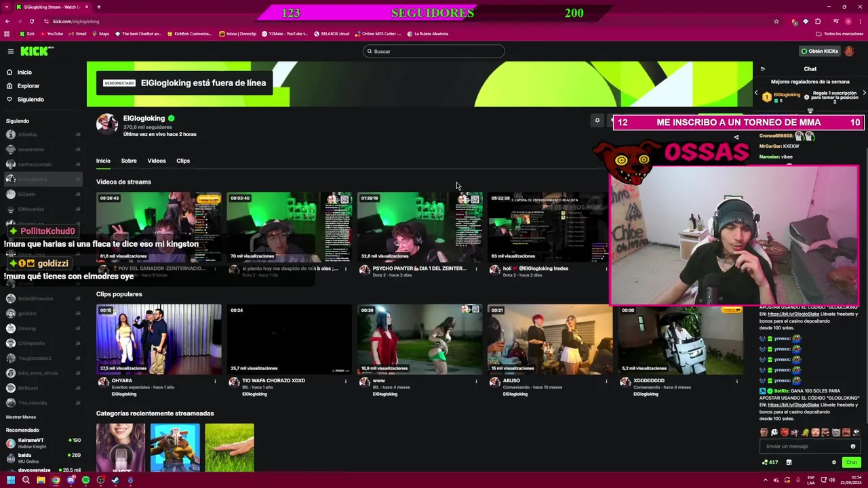Screen dimensions: 868x488
Task: Toggle the notification bell for ElGlogloking
Action: 597,121
